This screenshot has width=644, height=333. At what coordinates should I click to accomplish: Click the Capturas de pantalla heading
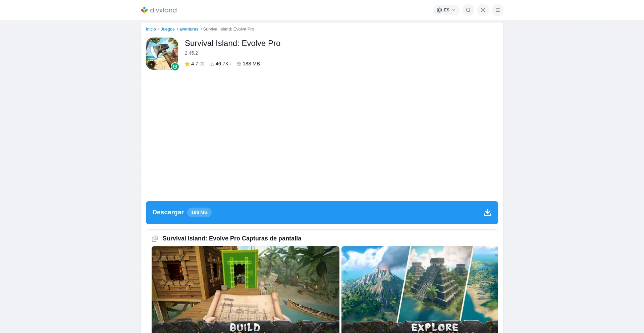point(232,238)
